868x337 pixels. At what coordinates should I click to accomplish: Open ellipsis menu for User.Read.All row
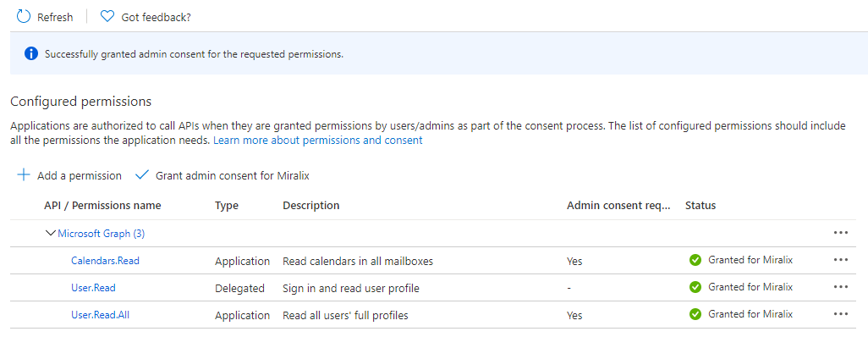[840, 314]
